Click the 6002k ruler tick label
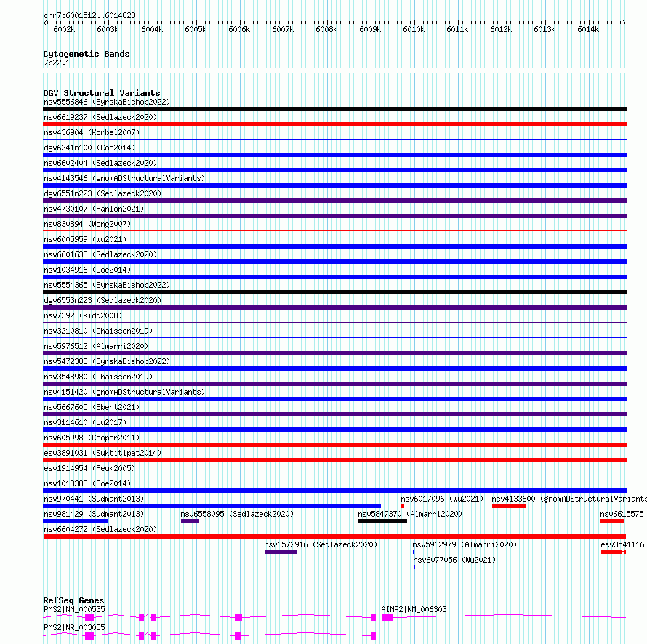This screenshot has width=647, height=644. click(64, 29)
